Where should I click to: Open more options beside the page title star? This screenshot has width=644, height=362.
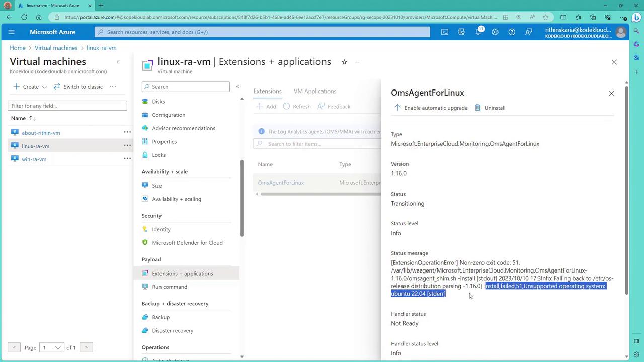358,62
